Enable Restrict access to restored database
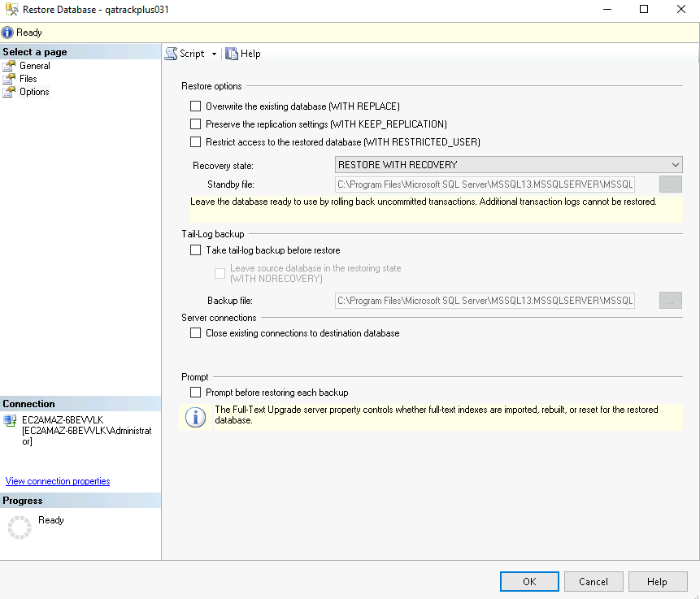 pos(196,142)
